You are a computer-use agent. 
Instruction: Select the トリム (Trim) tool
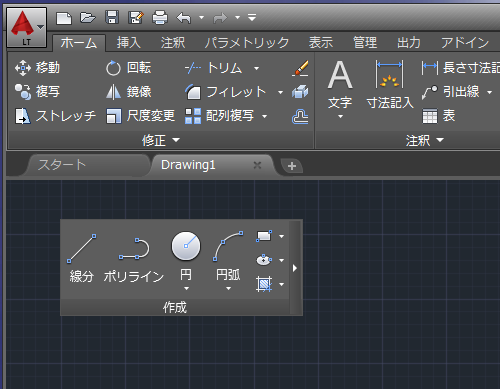tap(213, 68)
